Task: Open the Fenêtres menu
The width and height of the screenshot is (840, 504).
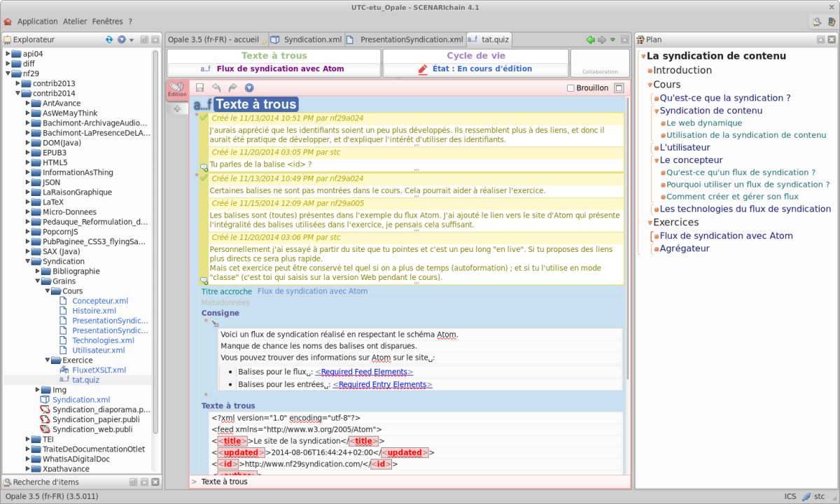Action: coord(107,22)
